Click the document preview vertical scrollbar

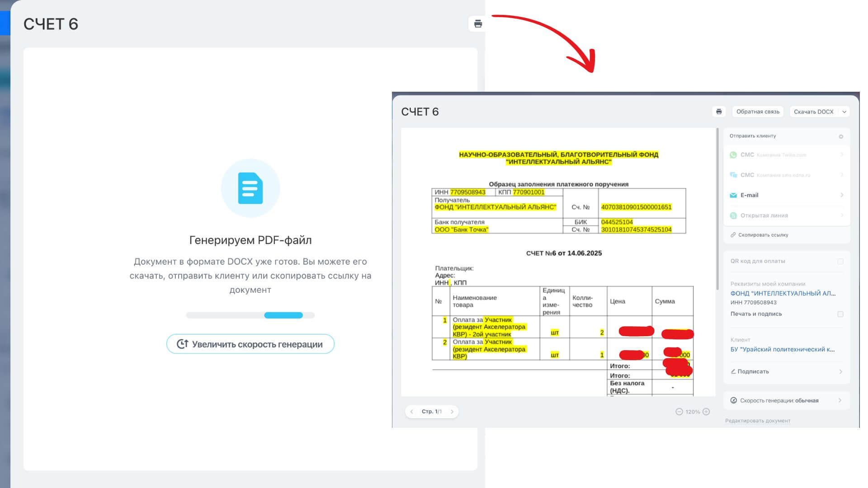pyautogui.click(x=717, y=208)
